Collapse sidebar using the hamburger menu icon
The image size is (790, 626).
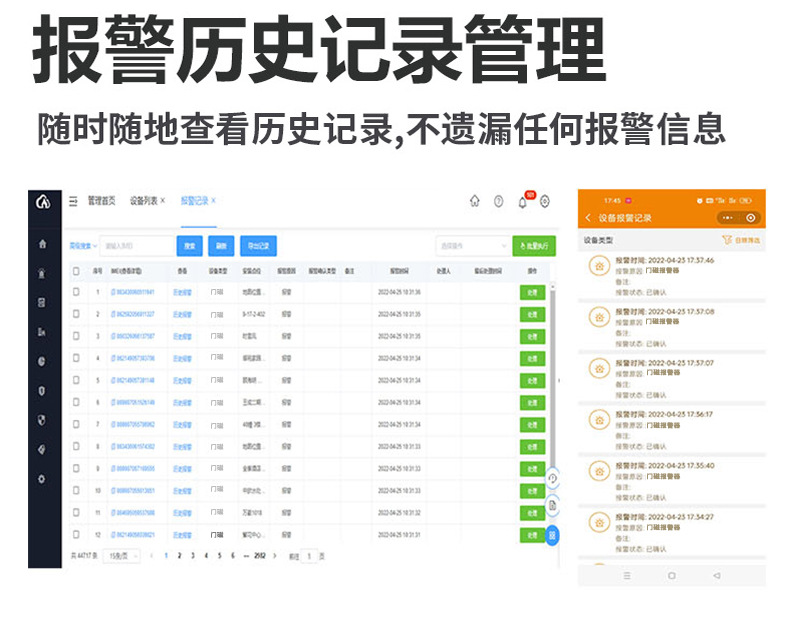point(73,201)
